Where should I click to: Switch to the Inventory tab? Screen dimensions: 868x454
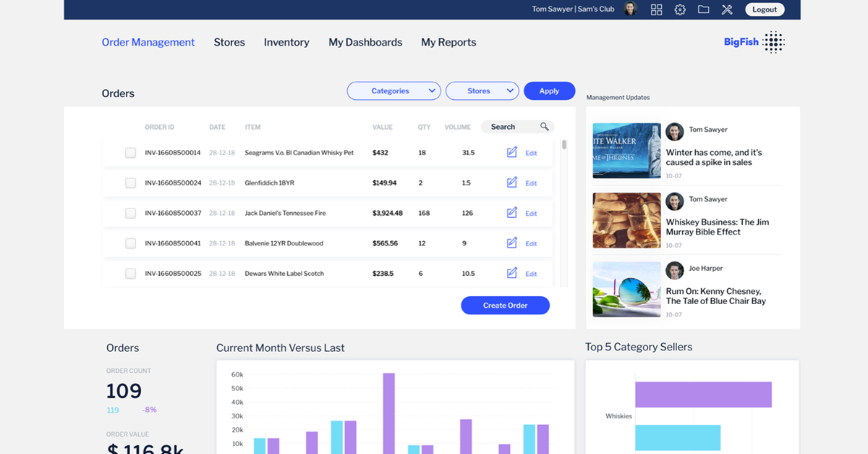click(x=286, y=43)
